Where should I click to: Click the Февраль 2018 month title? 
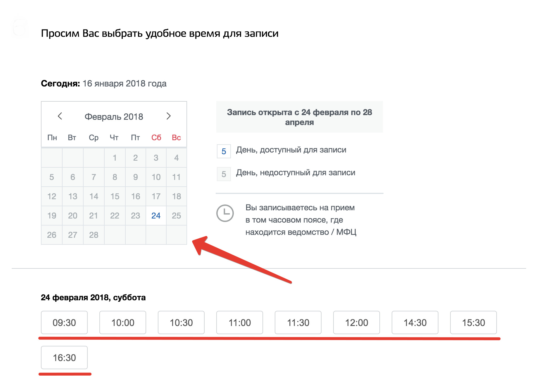click(x=114, y=117)
